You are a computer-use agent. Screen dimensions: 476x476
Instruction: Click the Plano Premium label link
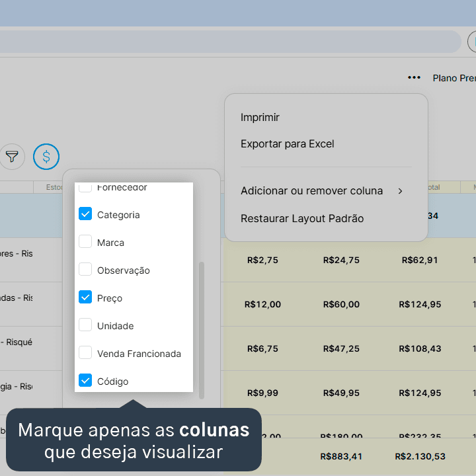(x=454, y=78)
